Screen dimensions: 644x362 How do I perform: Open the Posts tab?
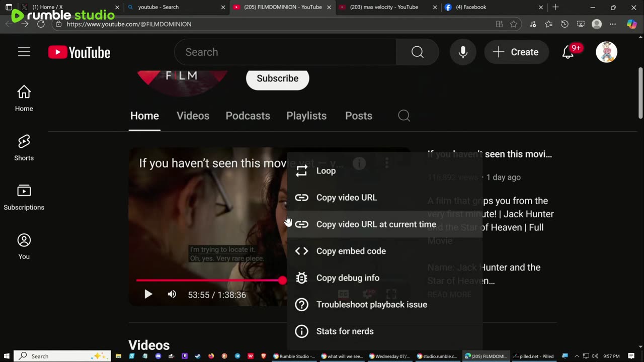click(x=359, y=116)
